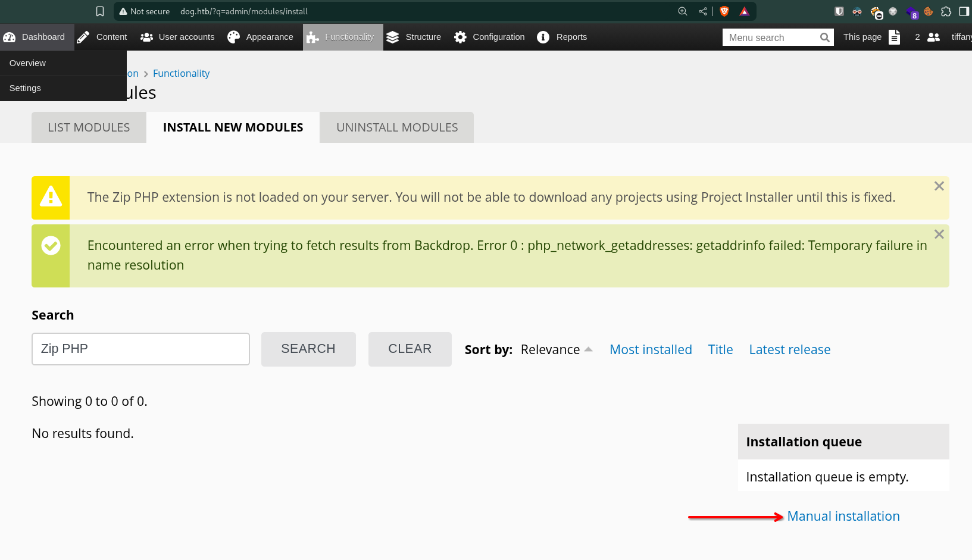The image size is (972, 560).
Task: Click the tiffany user account link
Action: 961,37
